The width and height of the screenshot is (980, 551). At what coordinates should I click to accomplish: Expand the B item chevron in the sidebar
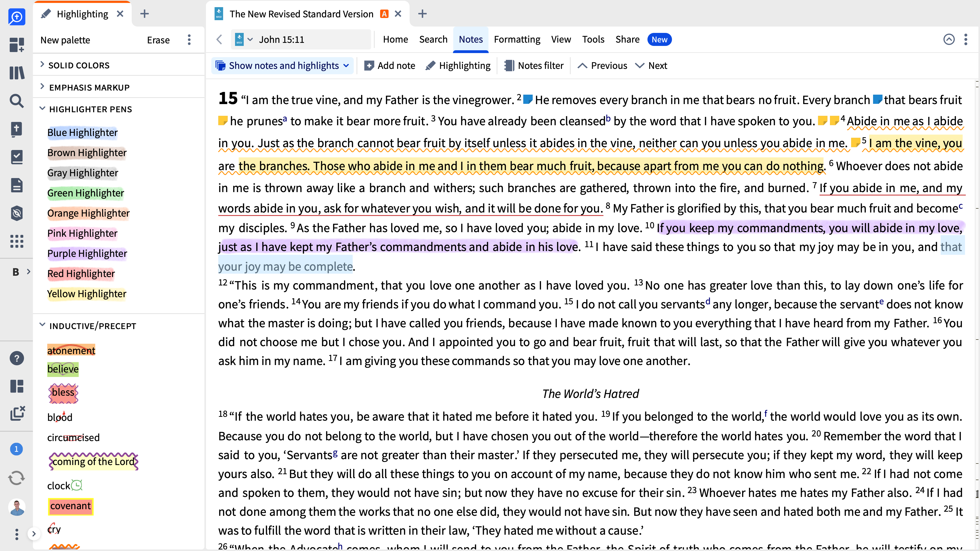29,271
